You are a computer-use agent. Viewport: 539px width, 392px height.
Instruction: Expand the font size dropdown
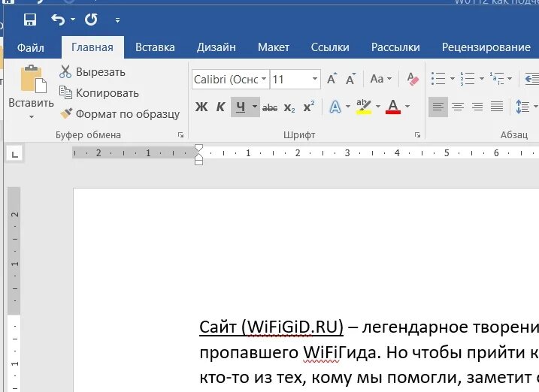coord(315,79)
